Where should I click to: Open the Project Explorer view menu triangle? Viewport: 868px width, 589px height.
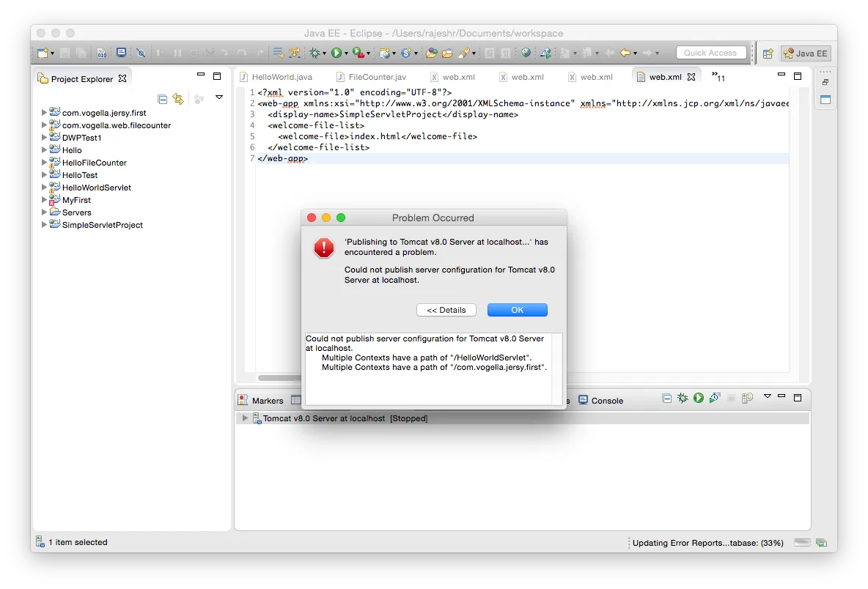[x=219, y=97]
